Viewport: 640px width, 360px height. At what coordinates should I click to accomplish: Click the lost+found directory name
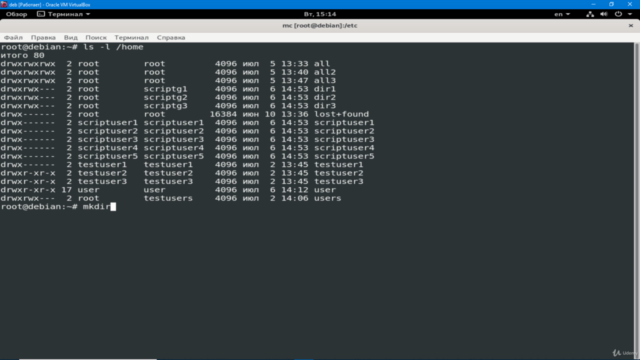point(341,114)
